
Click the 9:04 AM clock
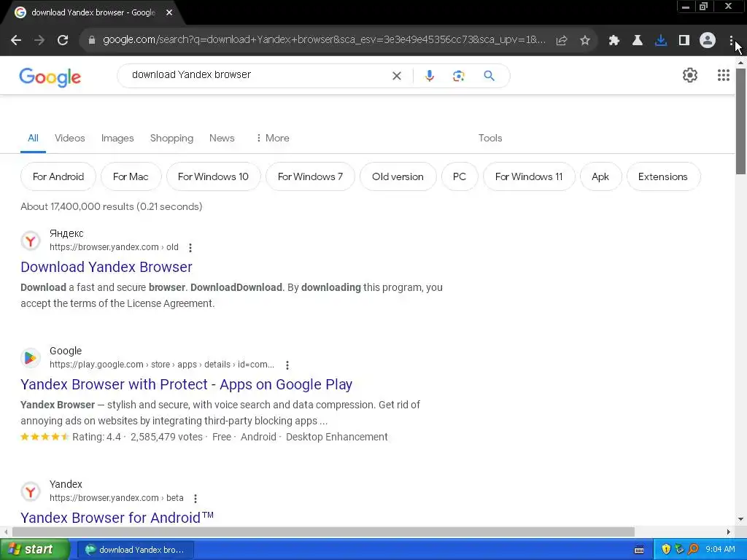720,550
